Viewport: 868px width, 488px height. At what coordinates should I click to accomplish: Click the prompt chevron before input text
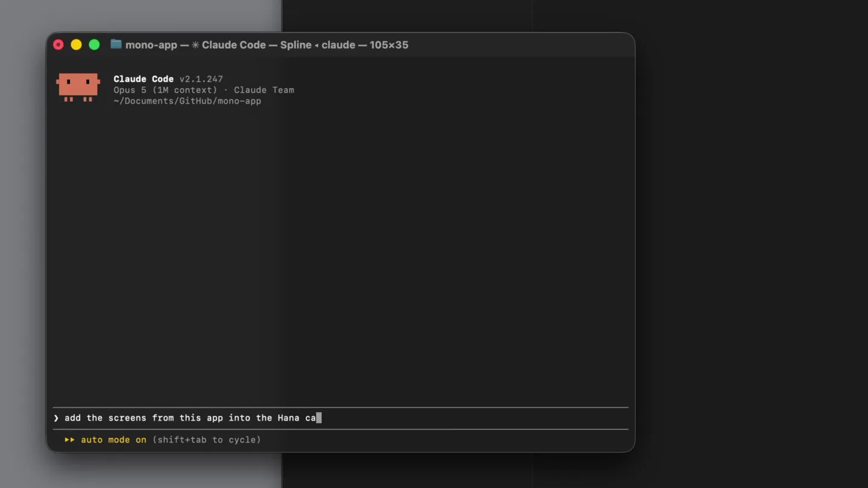pos(56,418)
